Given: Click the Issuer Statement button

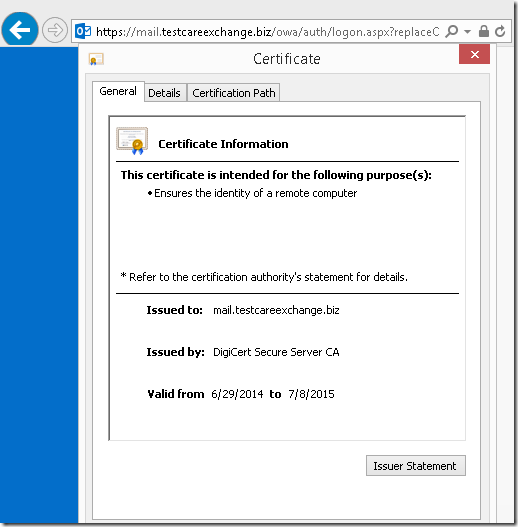Looking at the screenshot, I should click(415, 465).
